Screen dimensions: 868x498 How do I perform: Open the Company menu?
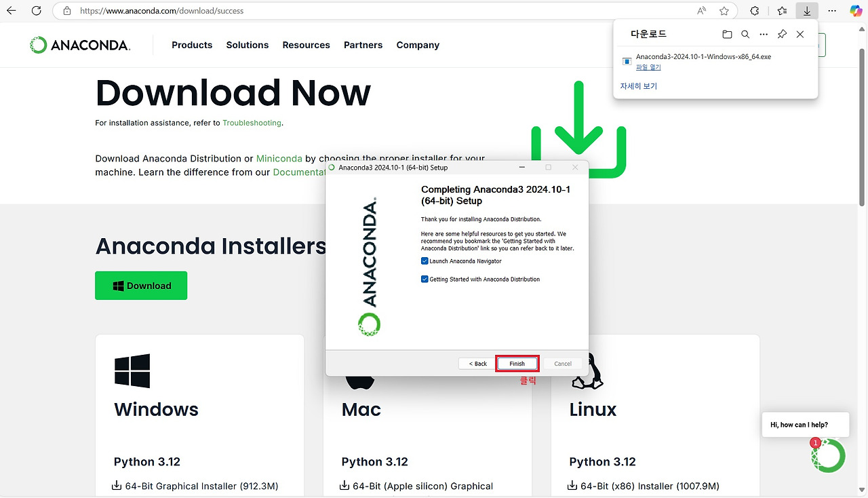418,45
